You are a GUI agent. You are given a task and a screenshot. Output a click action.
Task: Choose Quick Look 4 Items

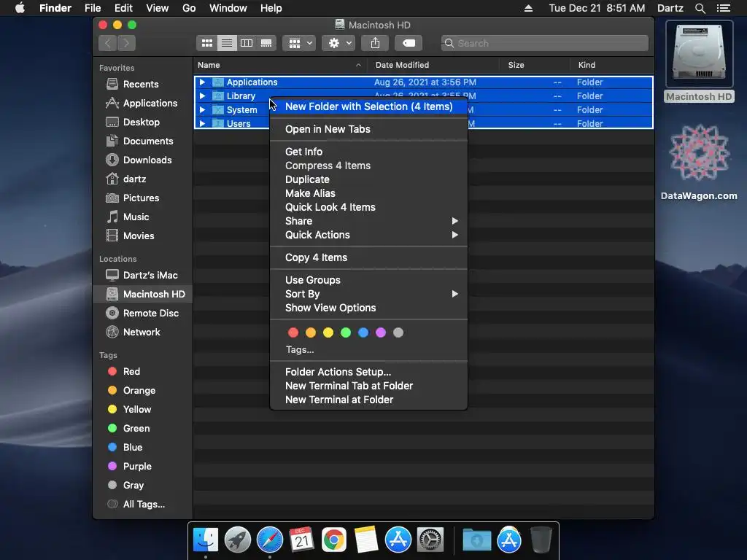[x=368, y=207]
